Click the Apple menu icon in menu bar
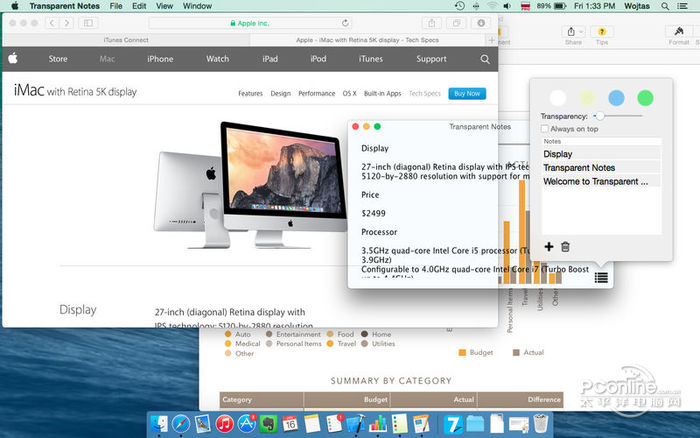This screenshot has width=700, height=438. (x=15, y=6)
